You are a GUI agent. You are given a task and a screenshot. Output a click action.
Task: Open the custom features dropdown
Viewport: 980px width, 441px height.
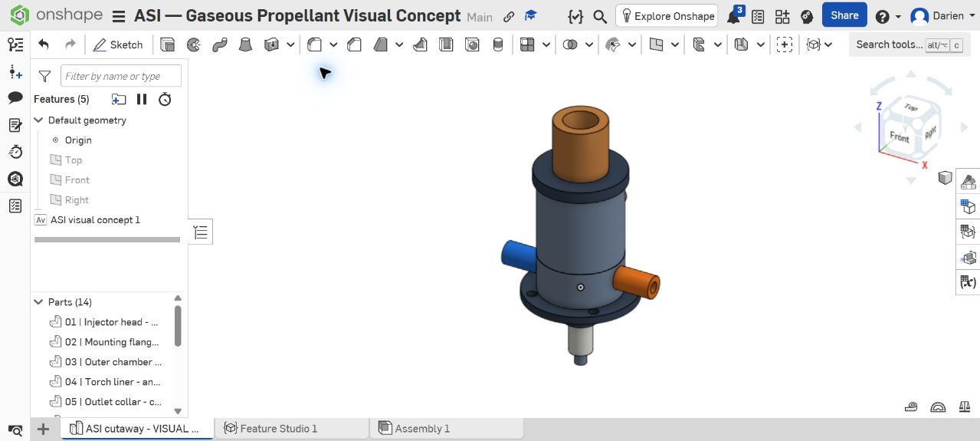[820, 45]
